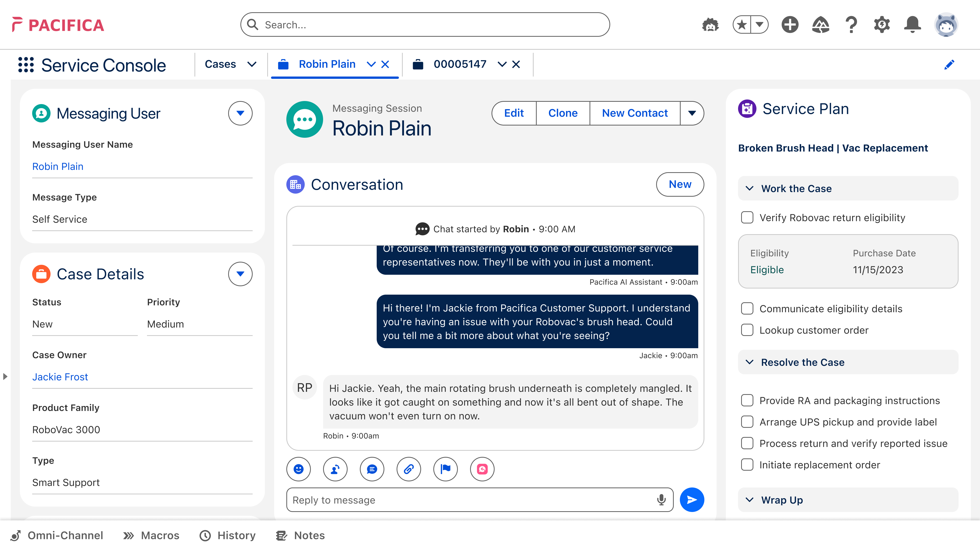The height and width of the screenshot is (551, 980).
Task: Open the Einstein AI assistant icon
Action: click(x=711, y=24)
